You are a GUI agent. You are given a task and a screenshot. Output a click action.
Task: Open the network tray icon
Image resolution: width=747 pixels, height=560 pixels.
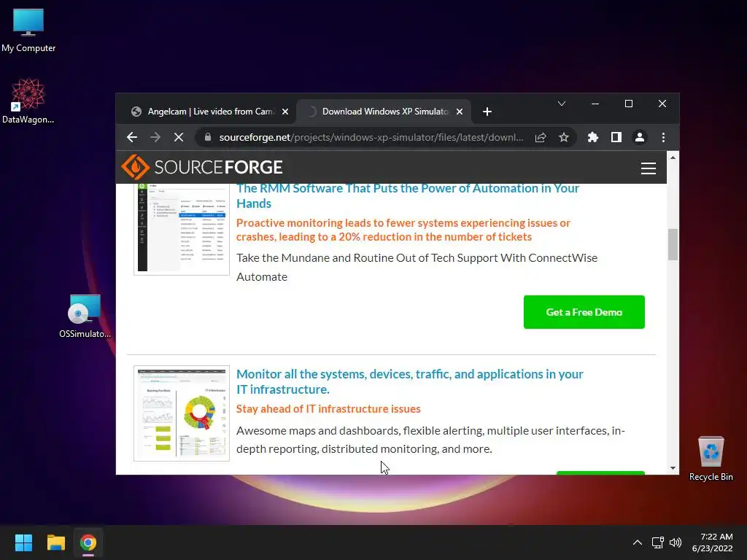pyautogui.click(x=658, y=542)
